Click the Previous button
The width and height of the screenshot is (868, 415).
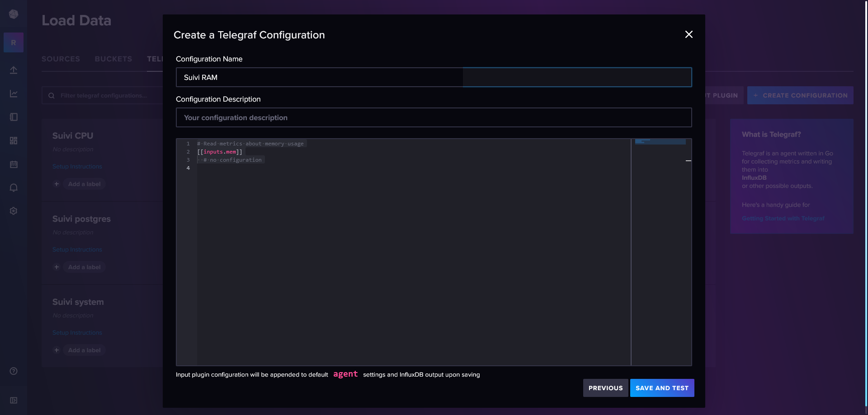(605, 388)
